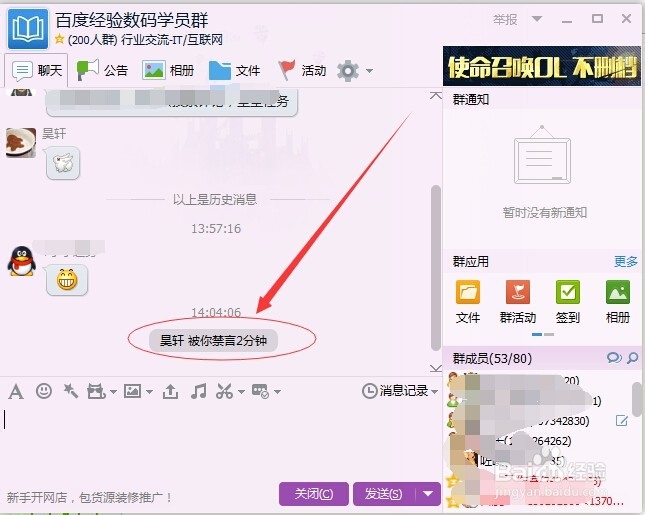The image size is (645, 515).
Task: Click the magic emoticon wand icon
Action: pos(70,391)
